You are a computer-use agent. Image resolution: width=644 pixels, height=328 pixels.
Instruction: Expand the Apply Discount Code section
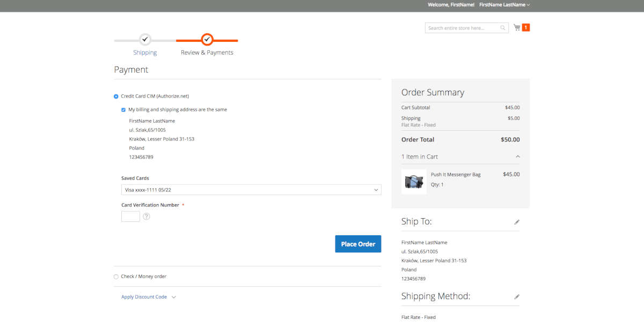click(149, 297)
